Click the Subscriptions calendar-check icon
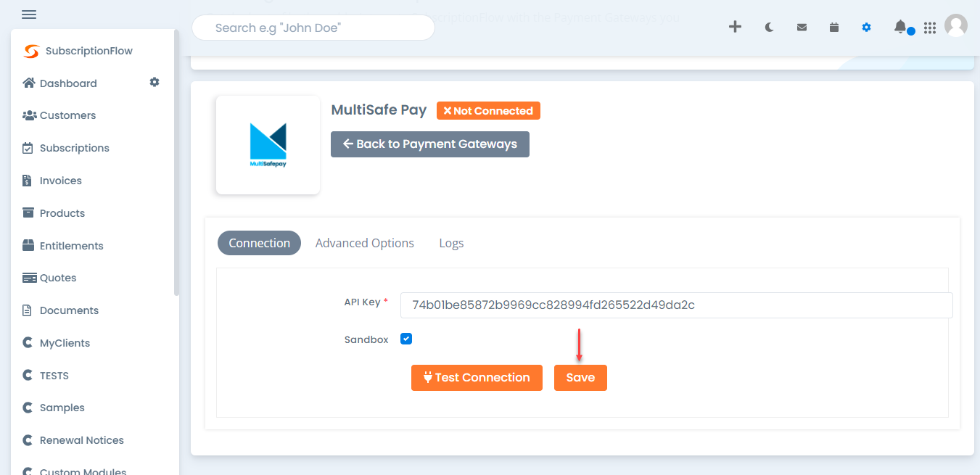 28,148
